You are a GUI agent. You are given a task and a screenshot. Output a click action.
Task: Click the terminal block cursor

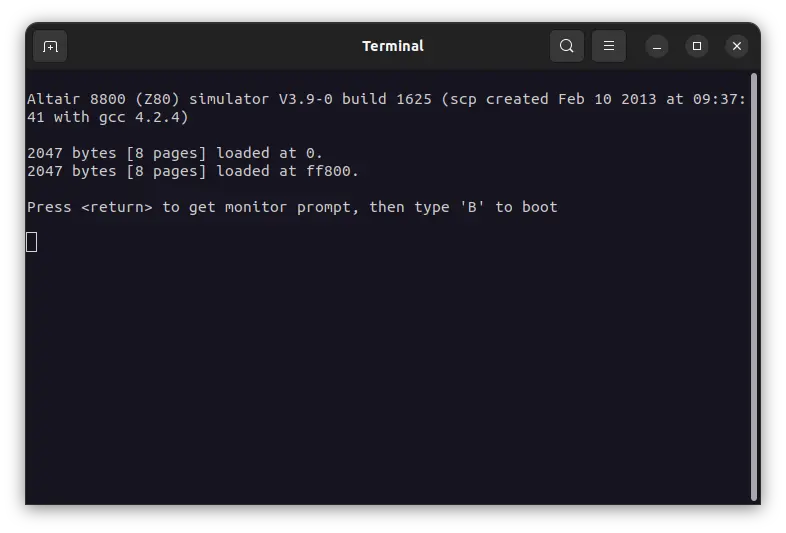point(32,242)
